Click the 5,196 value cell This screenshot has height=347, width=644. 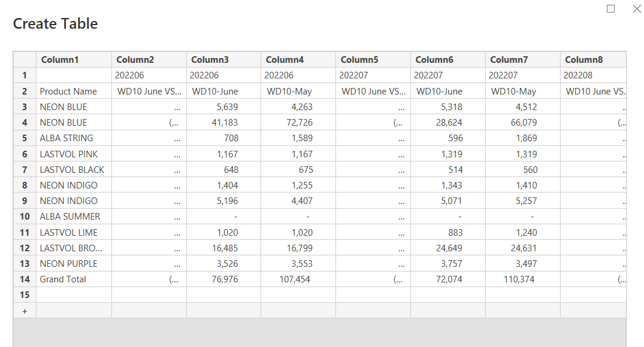[x=224, y=201]
